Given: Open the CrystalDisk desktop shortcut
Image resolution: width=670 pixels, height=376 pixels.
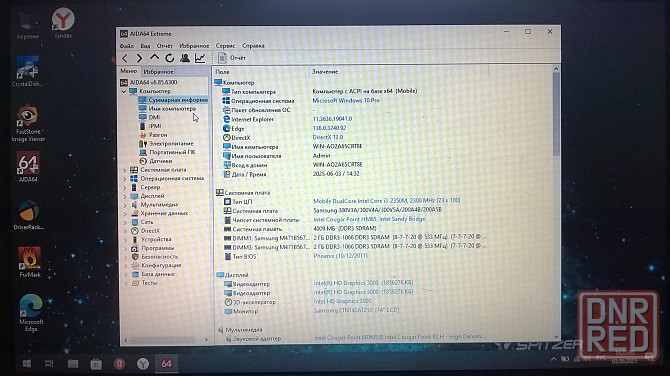Looking at the screenshot, I should (x=27, y=71).
